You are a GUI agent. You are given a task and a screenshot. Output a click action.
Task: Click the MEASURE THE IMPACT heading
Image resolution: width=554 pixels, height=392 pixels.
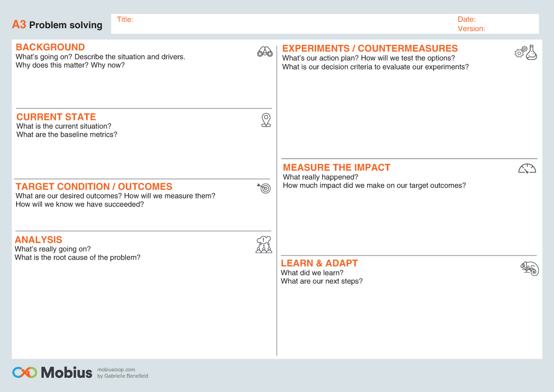(x=337, y=167)
